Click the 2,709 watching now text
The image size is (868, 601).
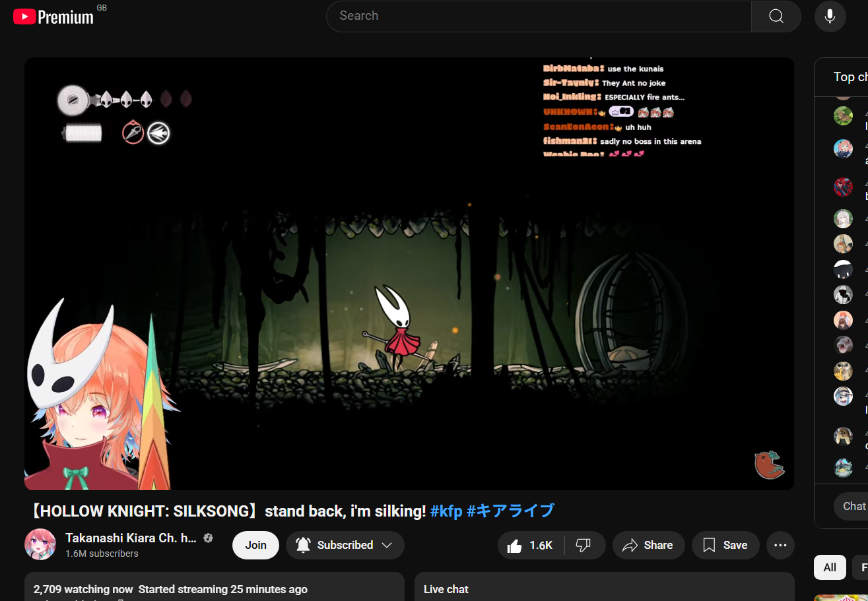pyautogui.click(x=83, y=589)
